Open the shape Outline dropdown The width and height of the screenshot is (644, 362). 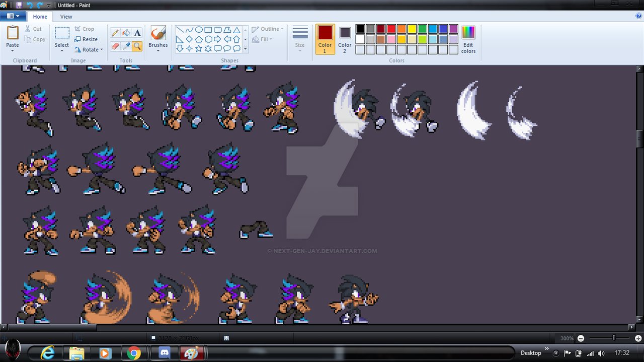268,29
